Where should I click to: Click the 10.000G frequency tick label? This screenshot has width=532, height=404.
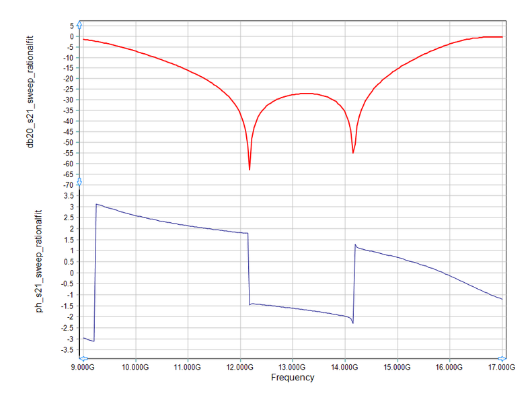[x=135, y=368]
